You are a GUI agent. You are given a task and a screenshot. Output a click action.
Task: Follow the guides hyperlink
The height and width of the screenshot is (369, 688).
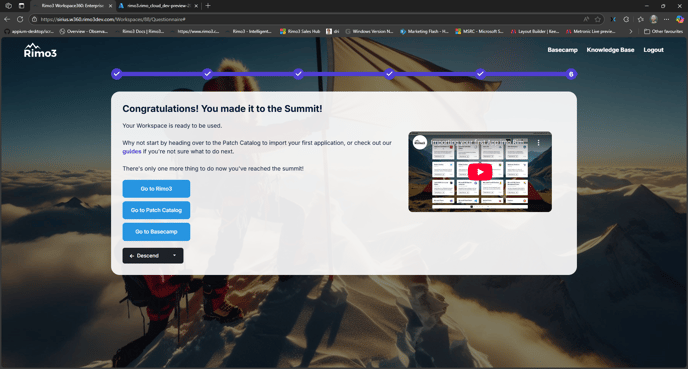(x=132, y=151)
